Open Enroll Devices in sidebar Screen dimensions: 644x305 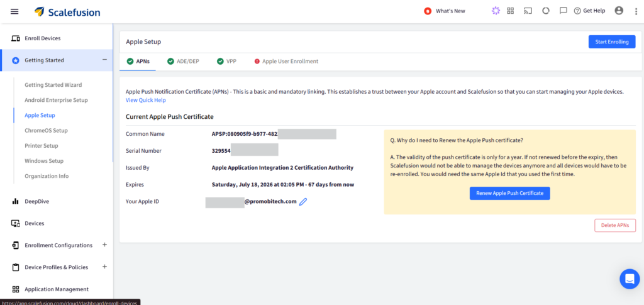pos(43,38)
